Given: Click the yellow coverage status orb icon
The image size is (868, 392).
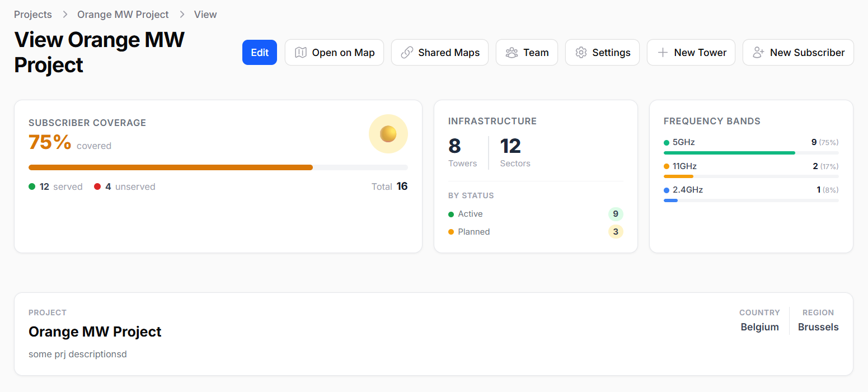Looking at the screenshot, I should pyautogui.click(x=388, y=134).
